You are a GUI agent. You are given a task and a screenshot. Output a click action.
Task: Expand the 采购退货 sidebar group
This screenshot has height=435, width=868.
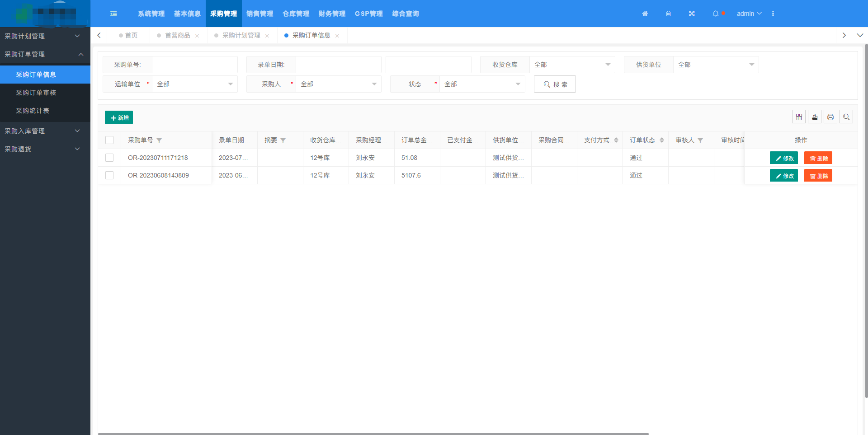45,149
